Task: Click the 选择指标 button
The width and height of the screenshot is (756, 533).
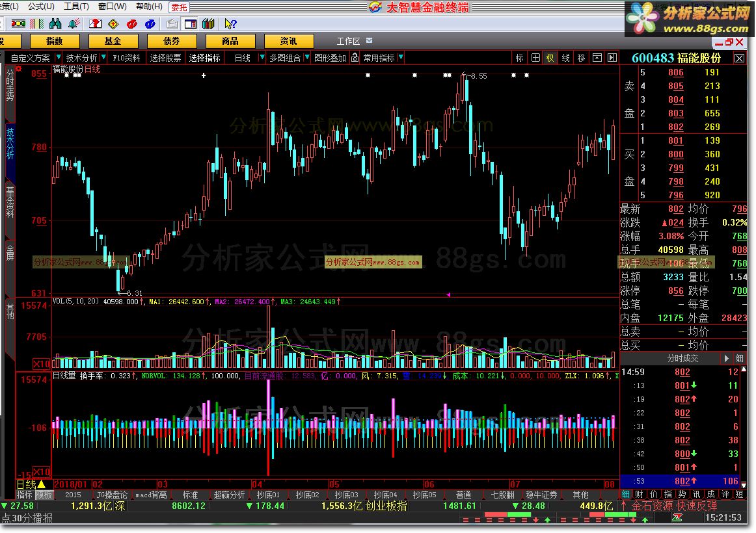Action: coord(204,58)
